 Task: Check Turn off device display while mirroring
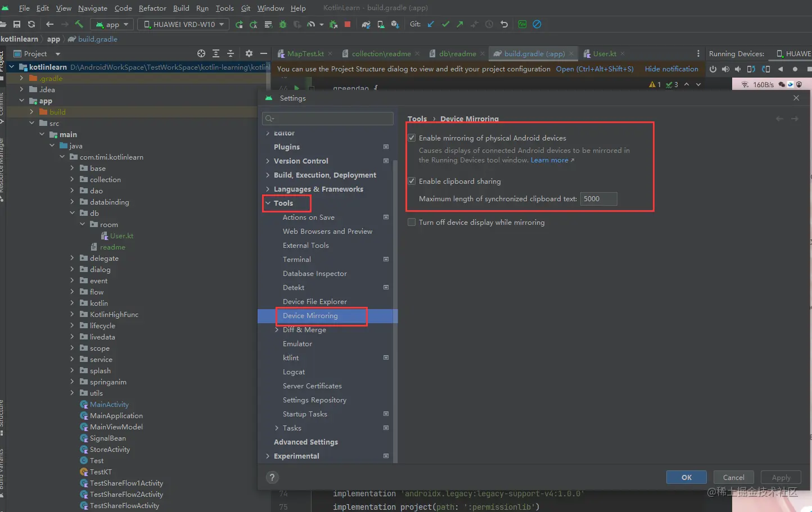click(412, 222)
